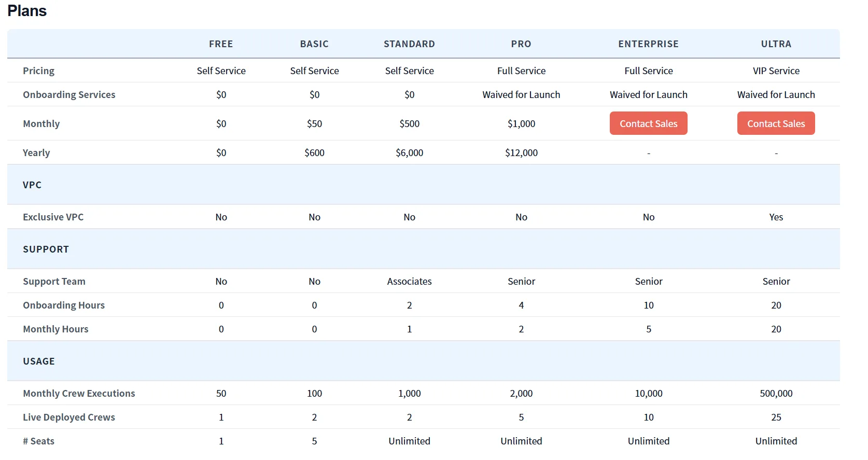Viewport: 868px width, 460px height.
Task: Click the Live Deployed Crews row label
Action: pos(69,417)
